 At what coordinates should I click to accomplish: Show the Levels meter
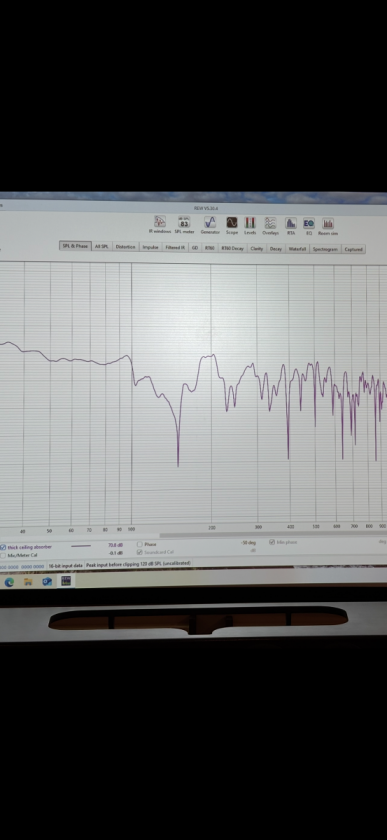250,225
